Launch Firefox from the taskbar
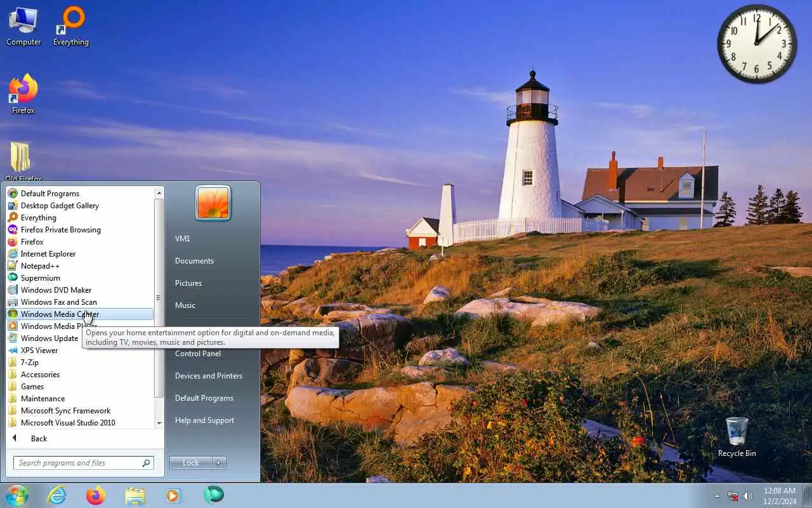The height and width of the screenshot is (508, 812). click(96, 495)
